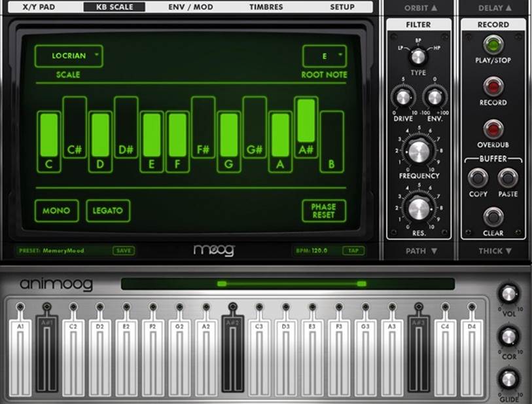Open the TIMBRES tab

click(x=266, y=7)
